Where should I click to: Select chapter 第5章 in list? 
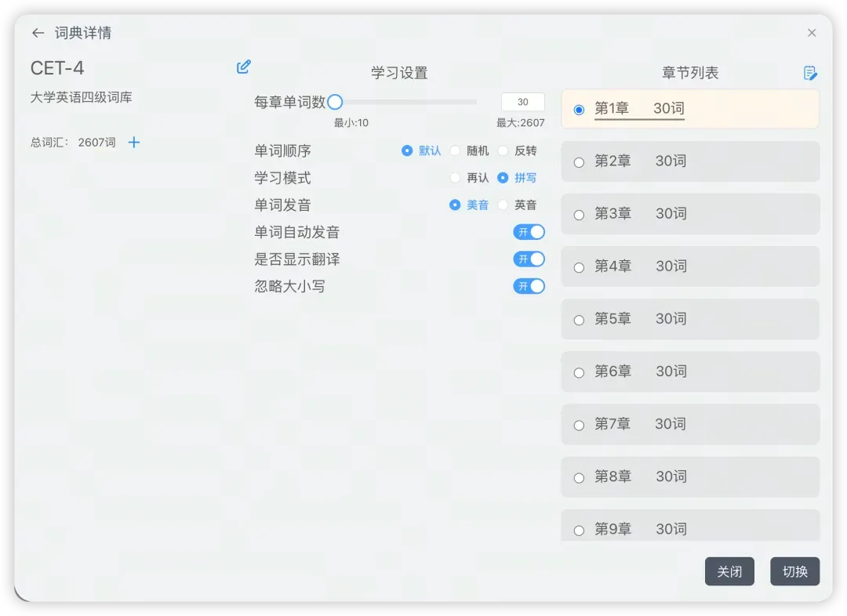coord(690,319)
